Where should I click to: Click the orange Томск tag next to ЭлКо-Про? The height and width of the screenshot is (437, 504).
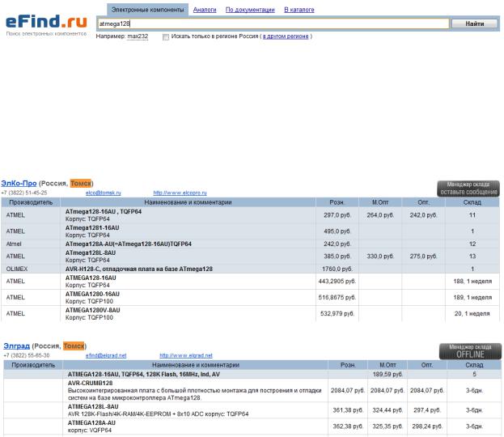click(81, 183)
